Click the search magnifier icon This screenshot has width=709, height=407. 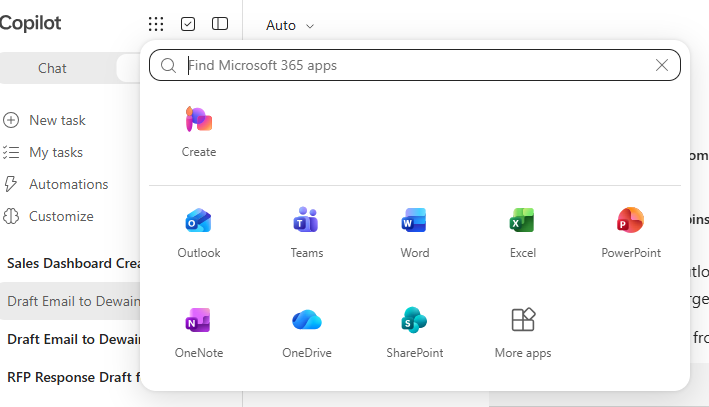point(168,65)
